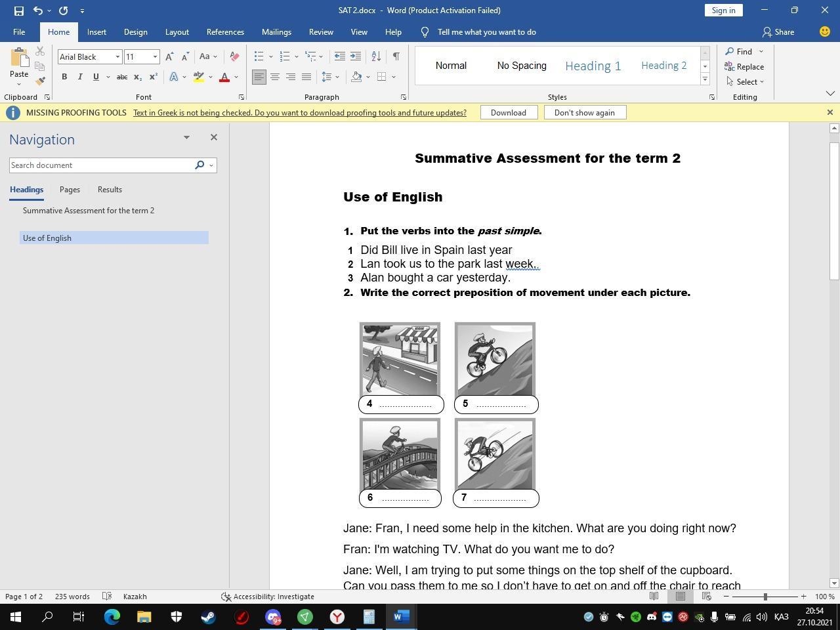Center-align the paragraph
Image resolution: width=840 pixels, height=630 pixels.
[x=275, y=77]
